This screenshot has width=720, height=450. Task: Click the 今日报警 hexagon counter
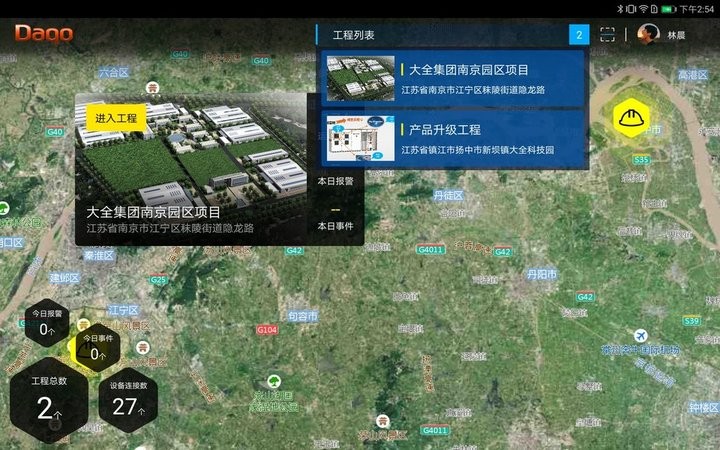[47, 323]
